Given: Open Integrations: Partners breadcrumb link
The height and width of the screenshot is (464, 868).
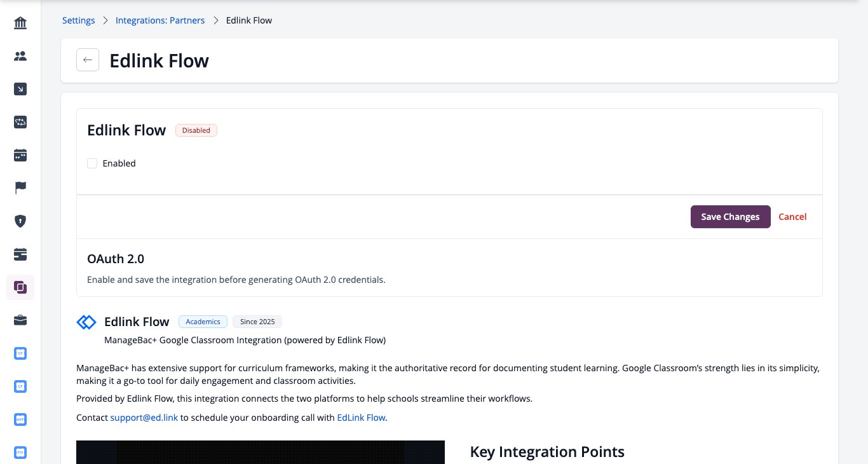Looking at the screenshot, I should pyautogui.click(x=160, y=20).
